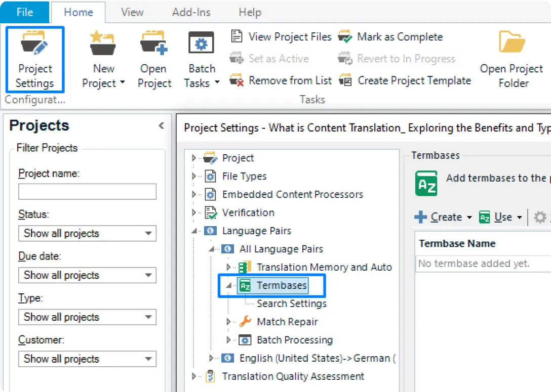The height and width of the screenshot is (392, 551).
Task: Click the Project name input field
Action: coord(87,192)
